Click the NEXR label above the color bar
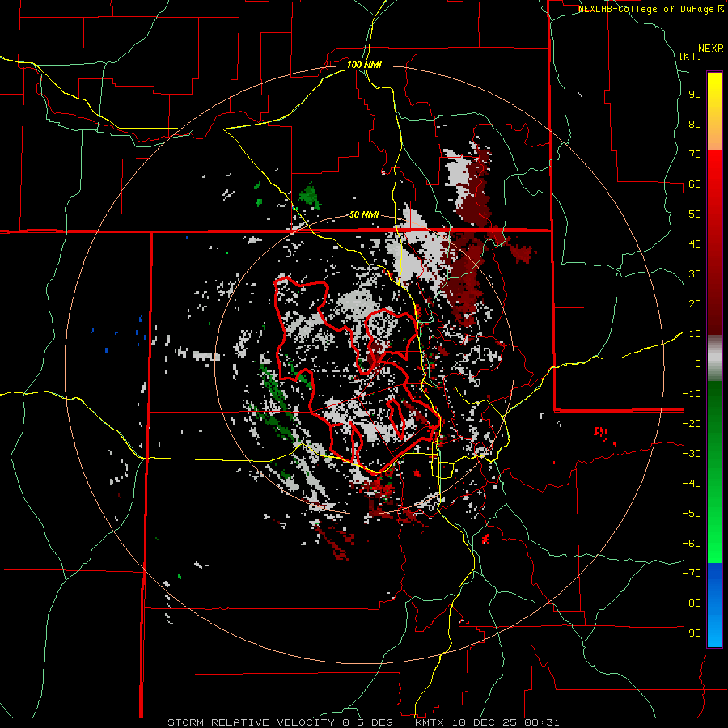The image size is (728, 728). coord(711,49)
